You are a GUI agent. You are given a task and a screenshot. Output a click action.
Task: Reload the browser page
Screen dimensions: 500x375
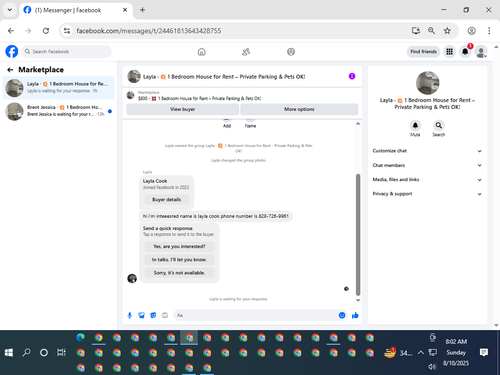coord(46,31)
